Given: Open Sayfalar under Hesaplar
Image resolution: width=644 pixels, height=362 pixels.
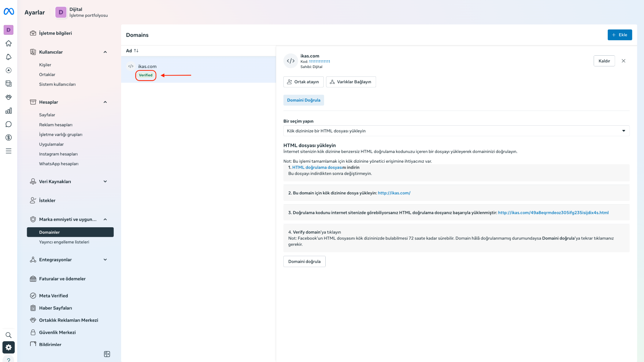Looking at the screenshot, I should (47, 115).
